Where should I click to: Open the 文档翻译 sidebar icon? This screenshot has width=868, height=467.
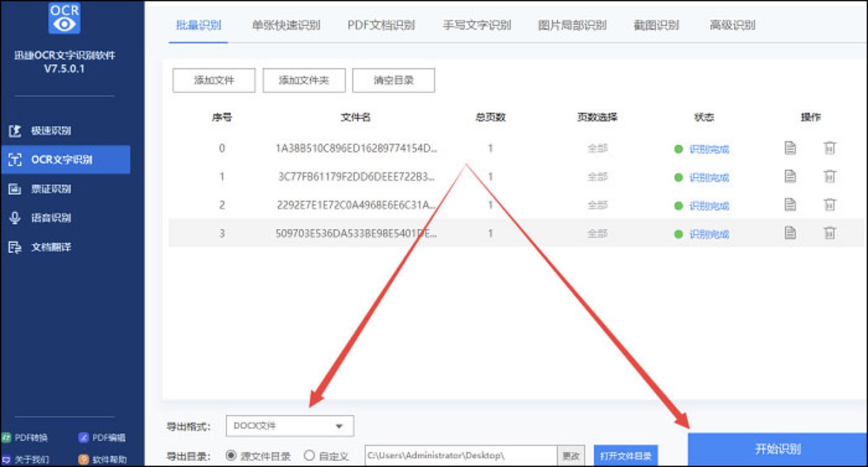[14, 247]
